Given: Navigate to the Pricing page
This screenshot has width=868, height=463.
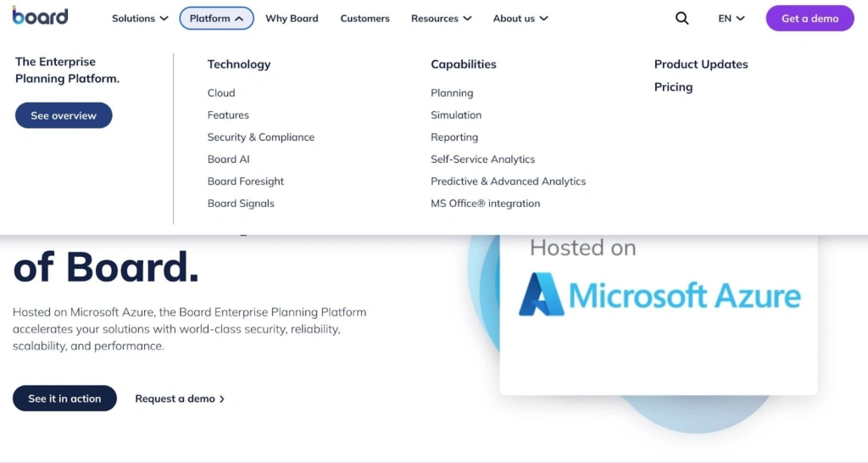Looking at the screenshot, I should (x=673, y=87).
